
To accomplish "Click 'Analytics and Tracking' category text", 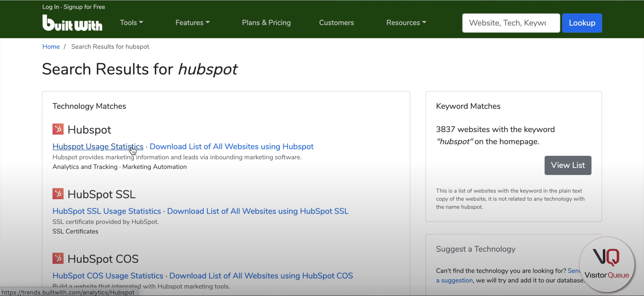I will (x=85, y=167).
